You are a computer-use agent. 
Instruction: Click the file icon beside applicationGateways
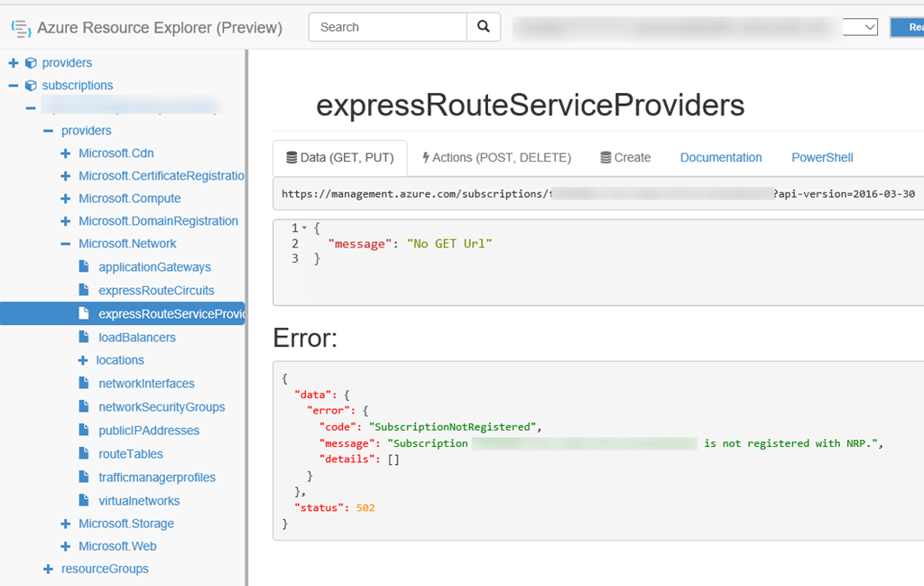(84, 267)
